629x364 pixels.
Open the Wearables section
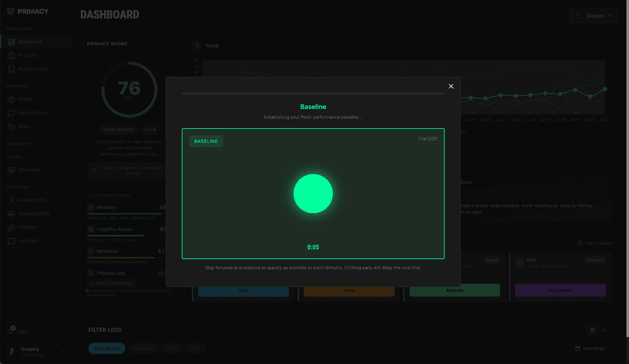tap(12, 170)
